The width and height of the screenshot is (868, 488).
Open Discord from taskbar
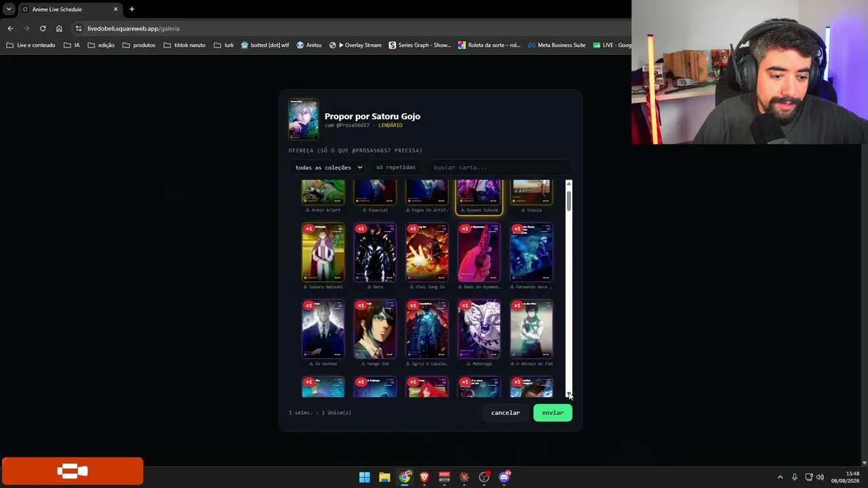(504, 477)
